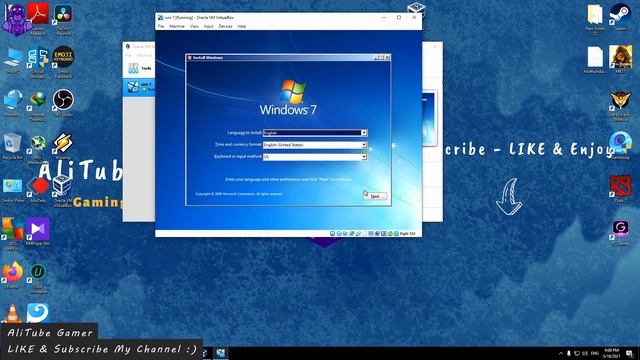Select Tools in VirtualBox Manager window
Image resolution: width=640 pixels, height=360 pixels.
139,68
